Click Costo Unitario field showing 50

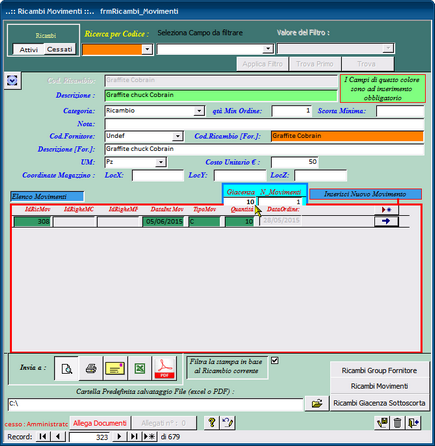coord(295,162)
